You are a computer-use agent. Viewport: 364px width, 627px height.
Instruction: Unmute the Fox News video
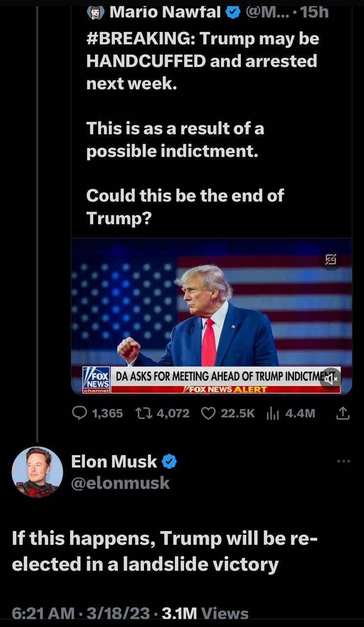click(331, 379)
